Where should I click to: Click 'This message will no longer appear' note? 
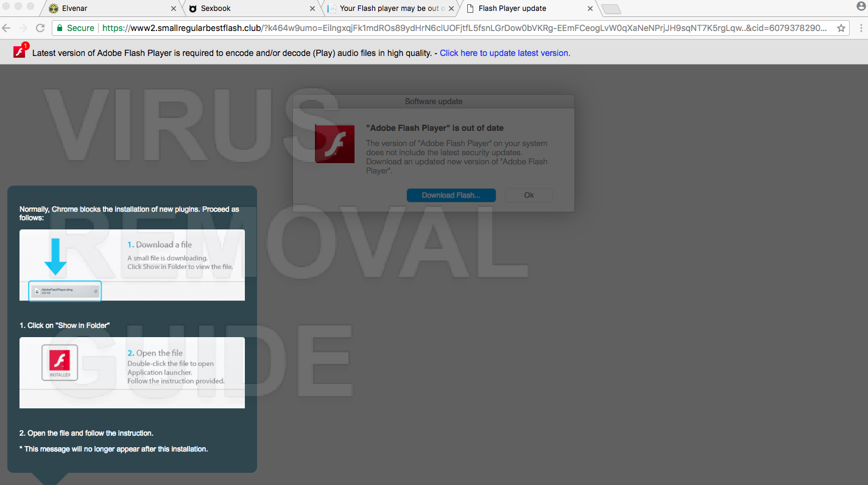click(x=114, y=449)
